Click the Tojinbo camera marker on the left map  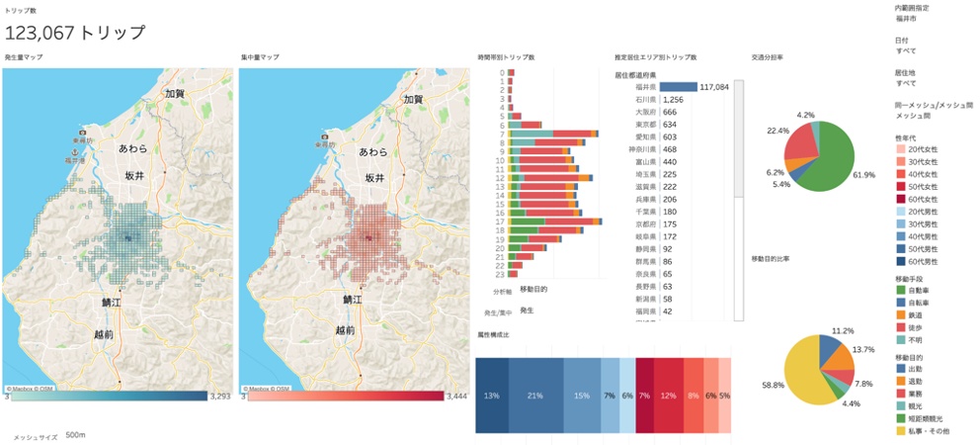[x=82, y=133]
